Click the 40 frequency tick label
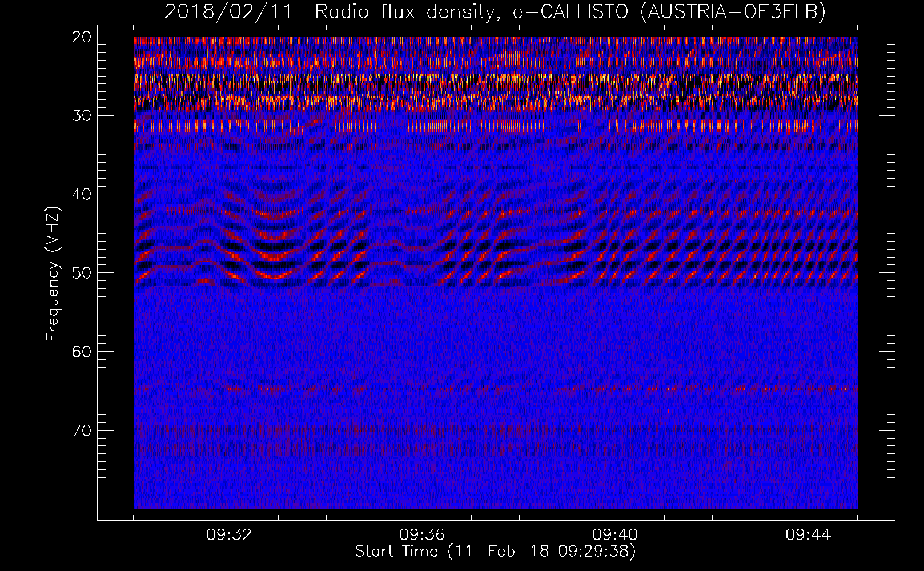 [82, 194]
